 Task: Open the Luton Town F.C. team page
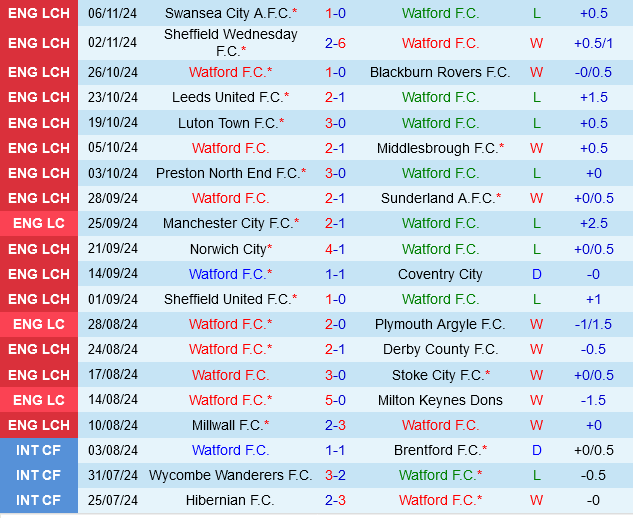point(227,123)
